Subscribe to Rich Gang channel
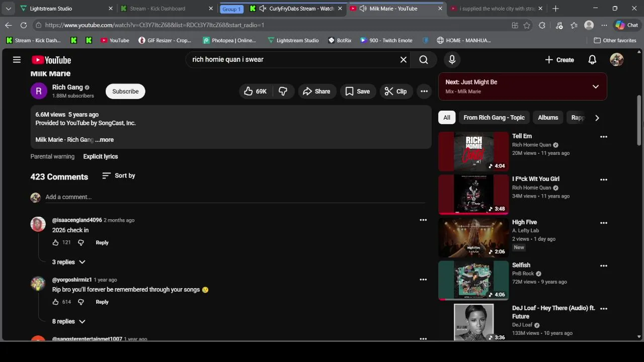The width and height of the screenshot is (644, 362). (125, 91)
